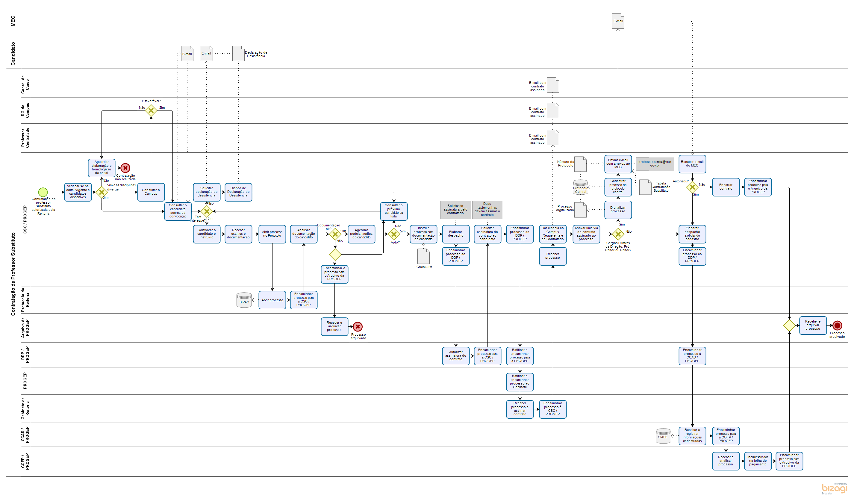Click the 'Encerrar contrato' task box
The height and width of the screenshot is (504, 854).
coord(726,187)
